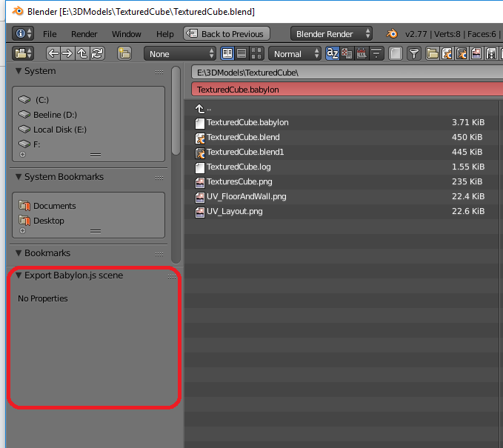503x448 pixels.
Task: Click the System list resize handle
Action: pyautogui.click(x=96, y=155)
